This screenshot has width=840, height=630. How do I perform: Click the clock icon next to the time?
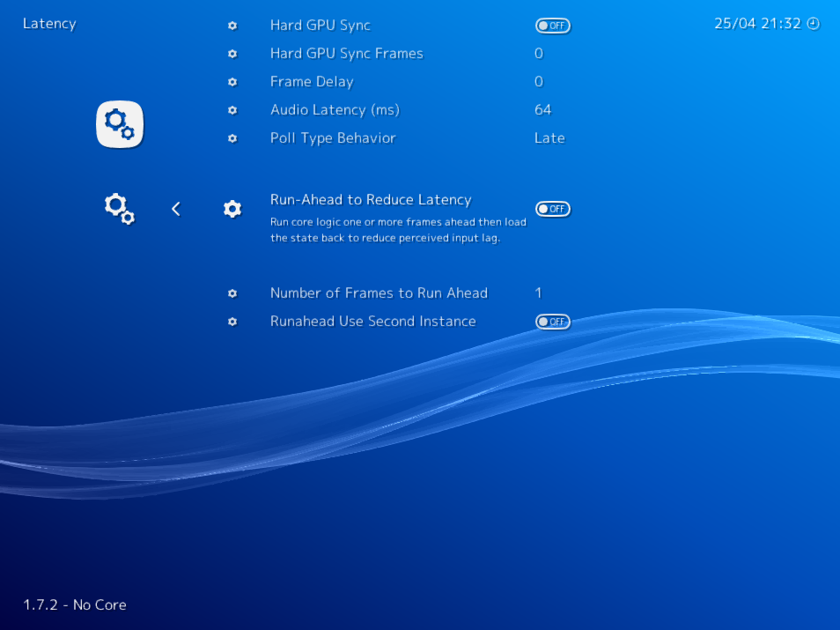point(814,24)
